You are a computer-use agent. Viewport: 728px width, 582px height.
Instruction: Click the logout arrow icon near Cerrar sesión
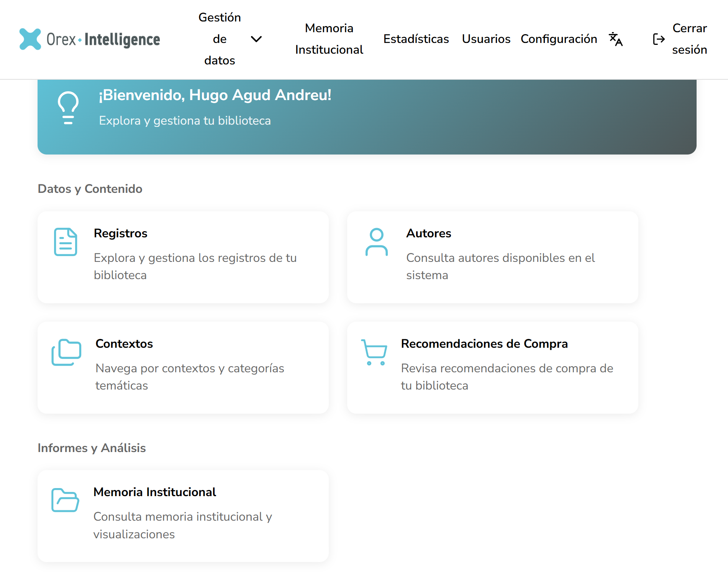[658, 39]
